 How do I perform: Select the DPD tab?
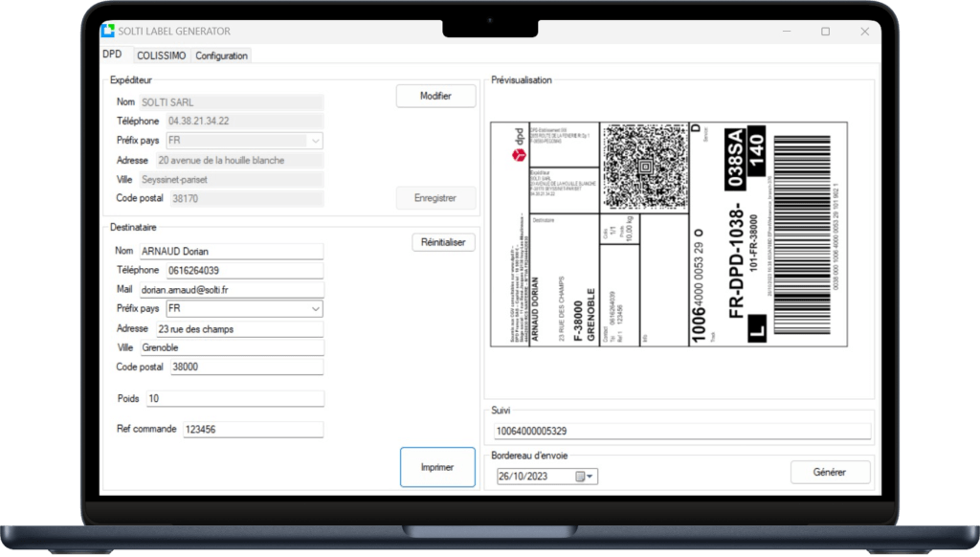[112, 55]
